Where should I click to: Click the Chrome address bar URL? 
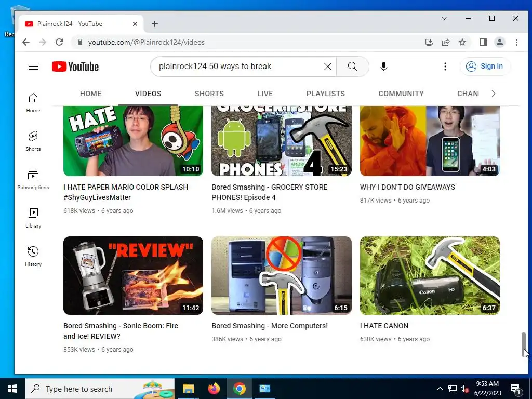[x=146, y=42]
